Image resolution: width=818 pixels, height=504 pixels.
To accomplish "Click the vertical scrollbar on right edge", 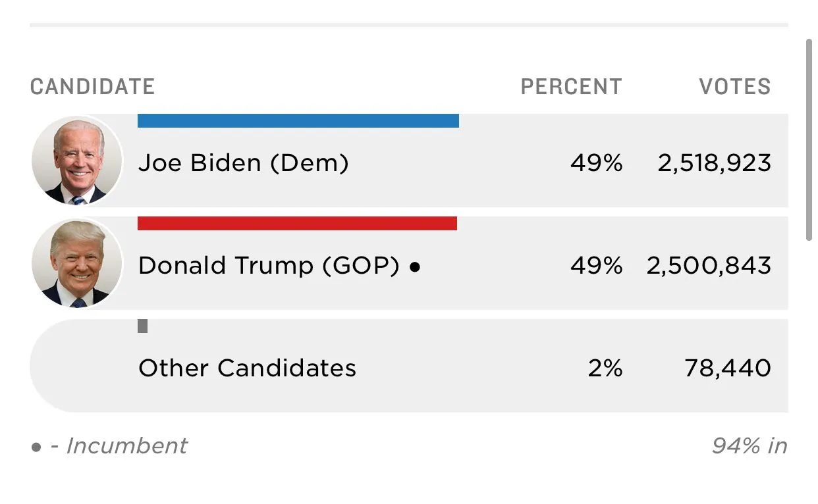I will 809,139.
